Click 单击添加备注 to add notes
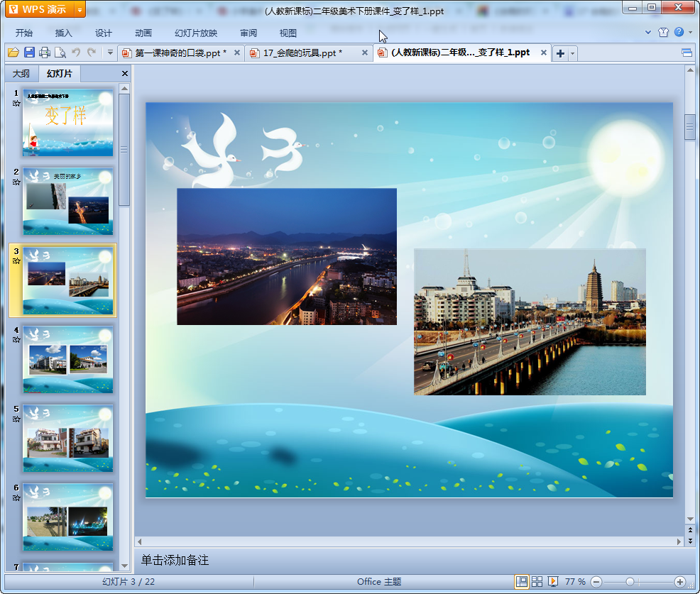Screen dimensions: 700x594 pyautogui.click(x=175, y=560)
